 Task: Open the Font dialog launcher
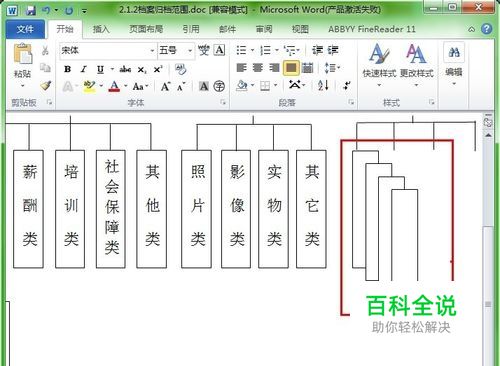223,103
